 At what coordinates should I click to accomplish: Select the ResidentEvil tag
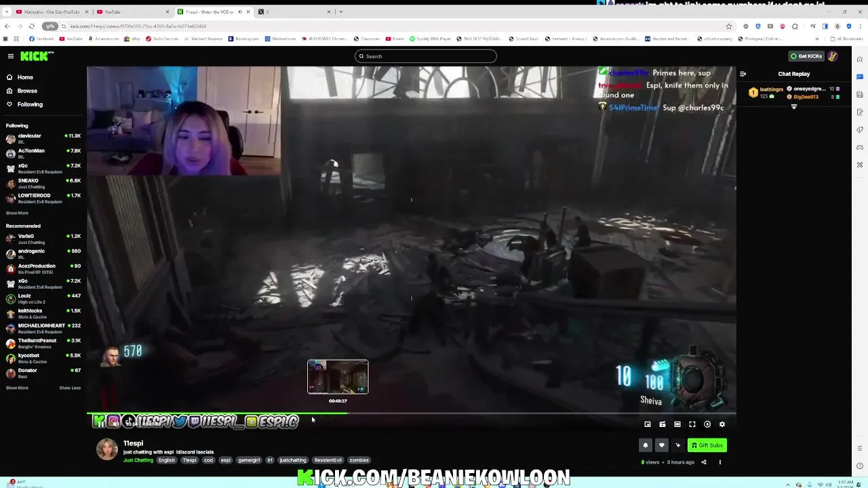[328, 460]
